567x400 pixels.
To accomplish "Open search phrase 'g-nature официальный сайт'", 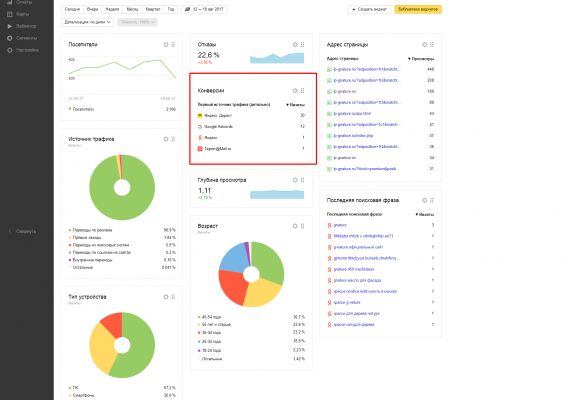I will (x=358, y=247).
